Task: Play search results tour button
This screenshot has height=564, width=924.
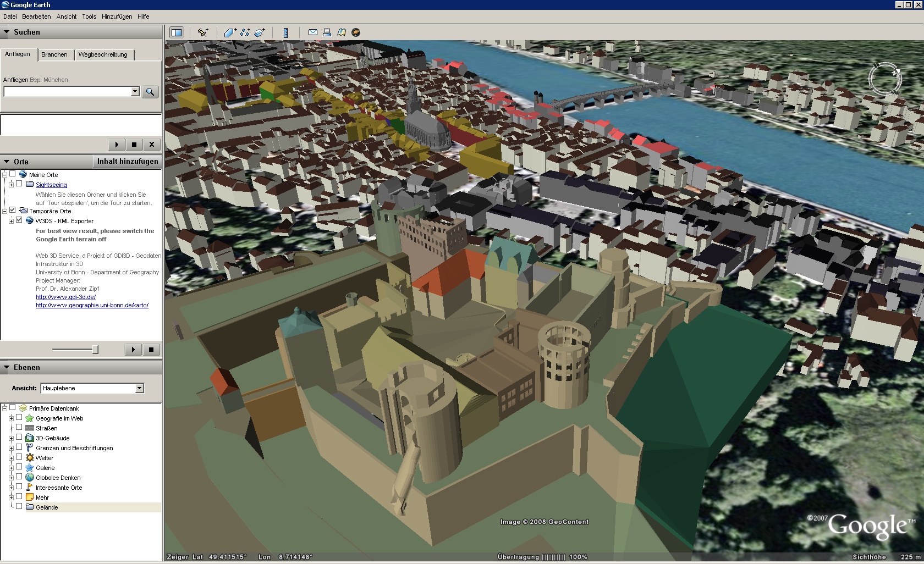Action: tap(117, 145)
